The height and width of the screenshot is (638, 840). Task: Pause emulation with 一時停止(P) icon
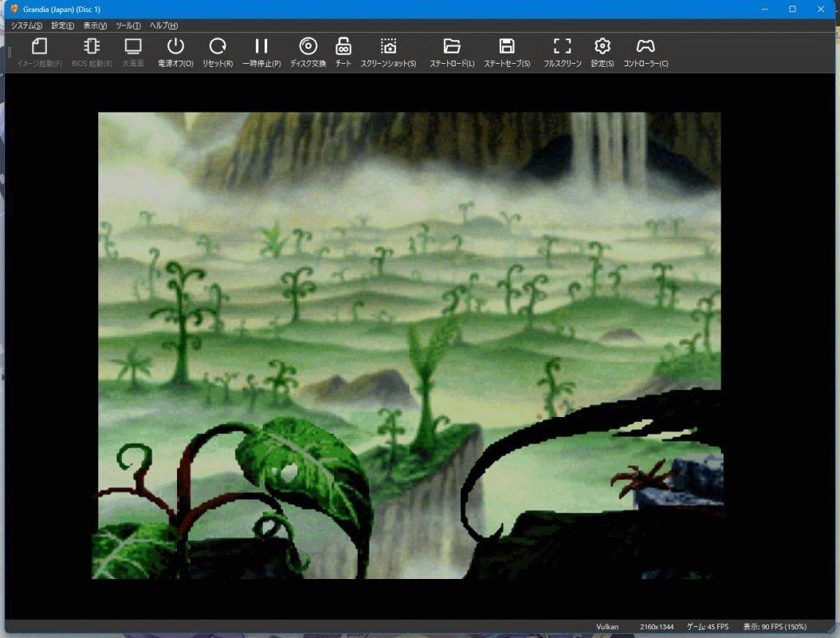tap(261, 52)
